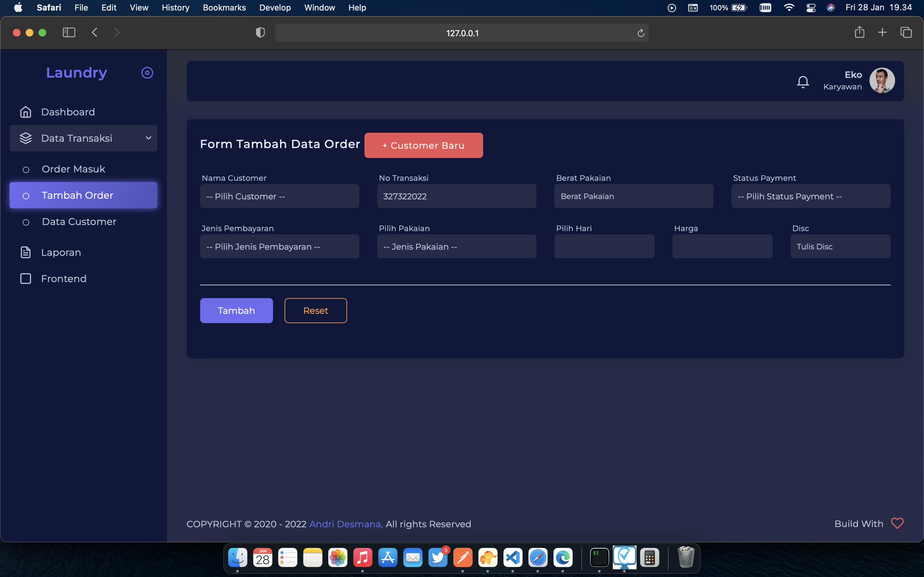Click the Frontend square icon
Screen dimensions: 924x577
click(x=26, y=279)
